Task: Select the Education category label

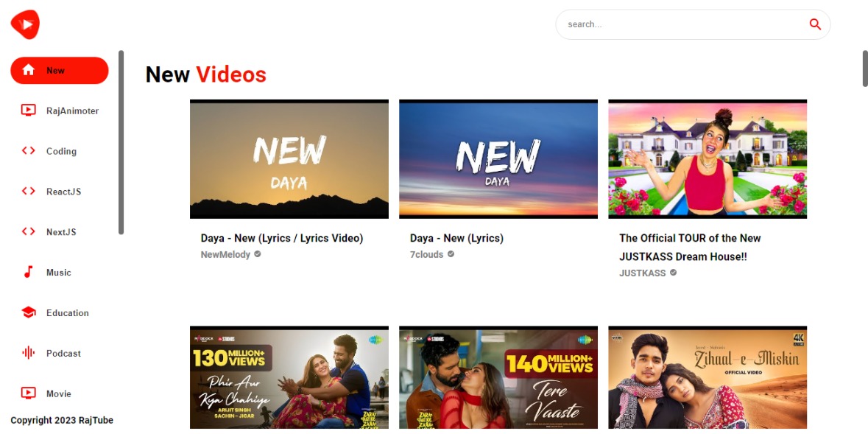Action: pos(68,313)
